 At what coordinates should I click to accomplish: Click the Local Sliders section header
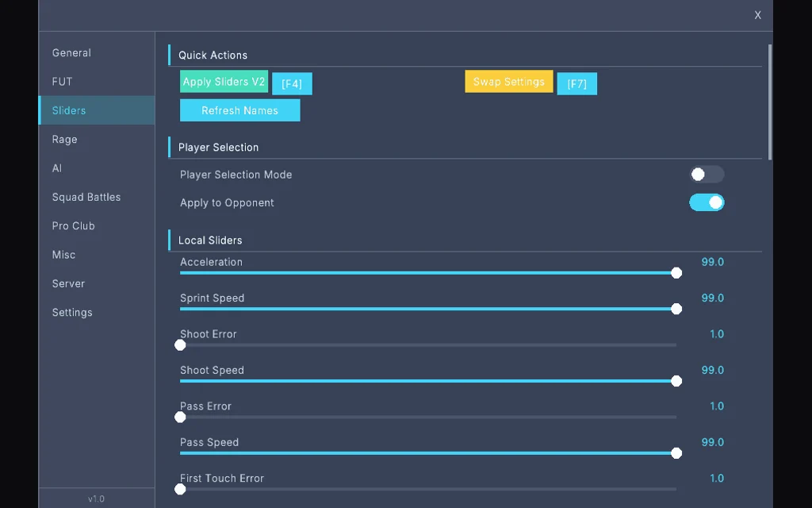[x=210, y=241]
